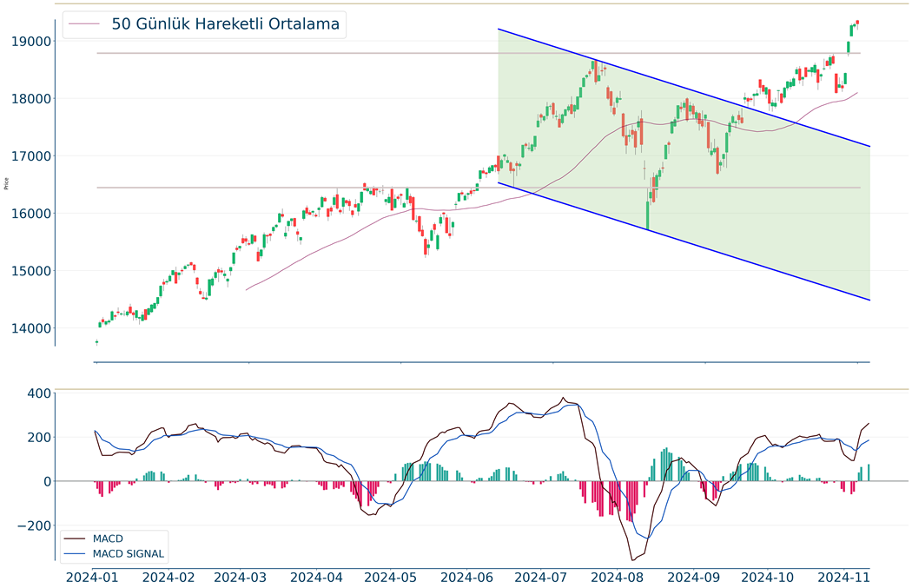Click the 0 MACD axis label
The height and width of the screenshot is (588, 912).
click(x=47, y=481)
